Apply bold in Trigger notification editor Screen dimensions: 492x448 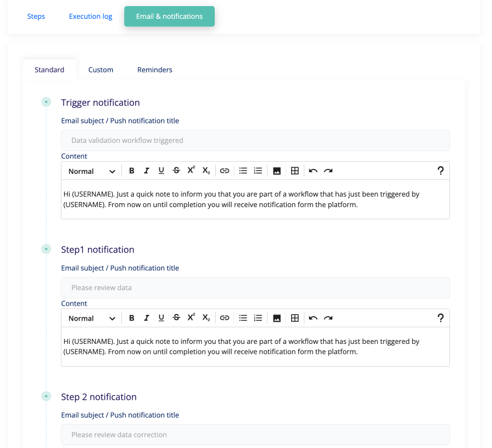coord(132,171)
